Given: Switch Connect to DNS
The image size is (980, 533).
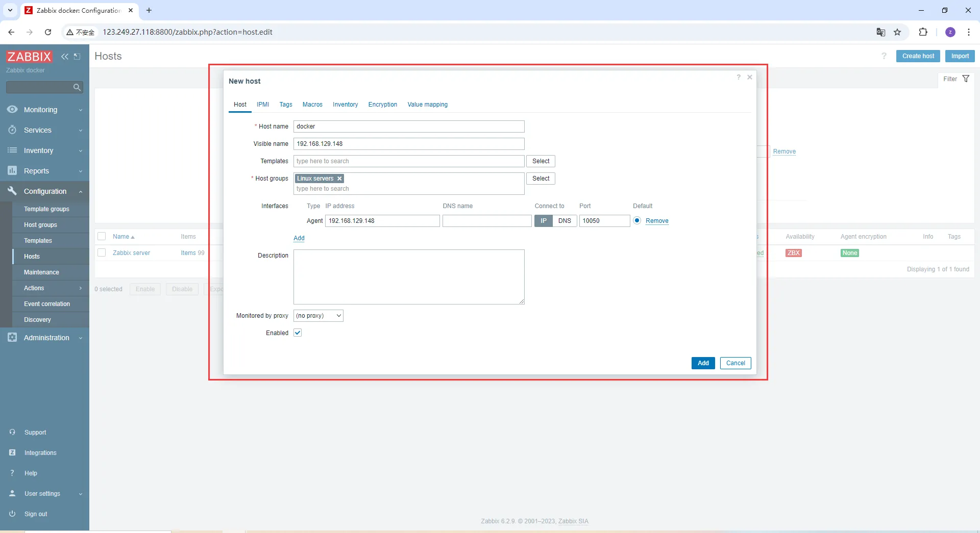Looking at the screenshot, I should point(565,221).
